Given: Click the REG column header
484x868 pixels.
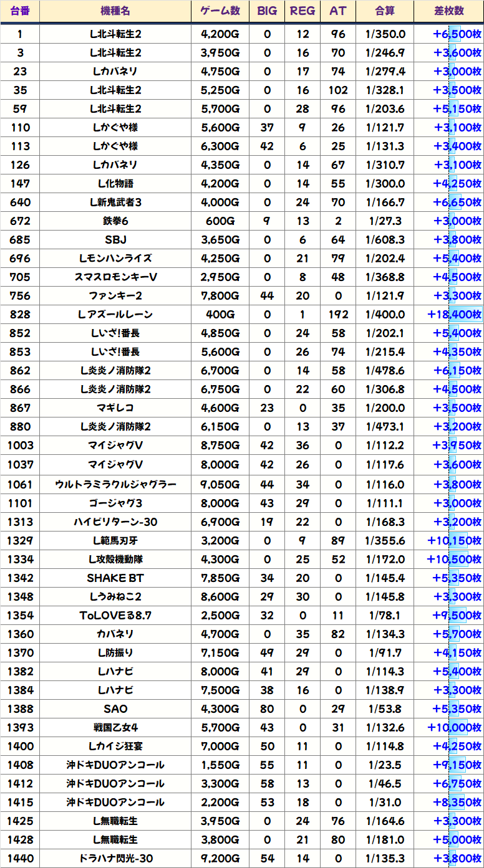Looking at the screenshot, I should tap(302, 11).
